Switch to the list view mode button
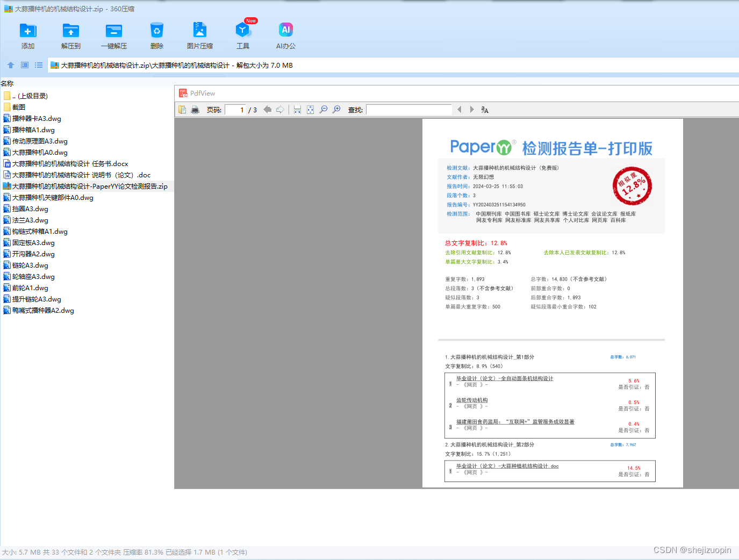This screenshot has width=739, height=560. [39, 65]
